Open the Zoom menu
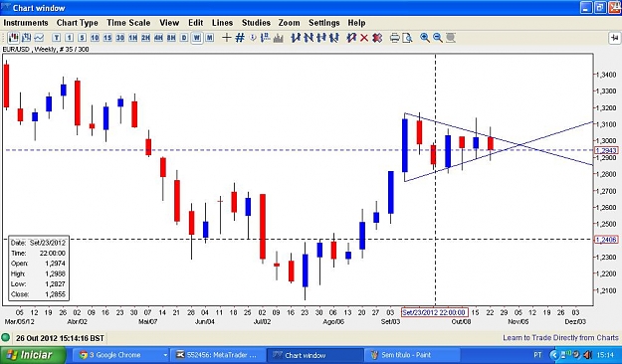 pyautogui.click(x=290, y=23)
